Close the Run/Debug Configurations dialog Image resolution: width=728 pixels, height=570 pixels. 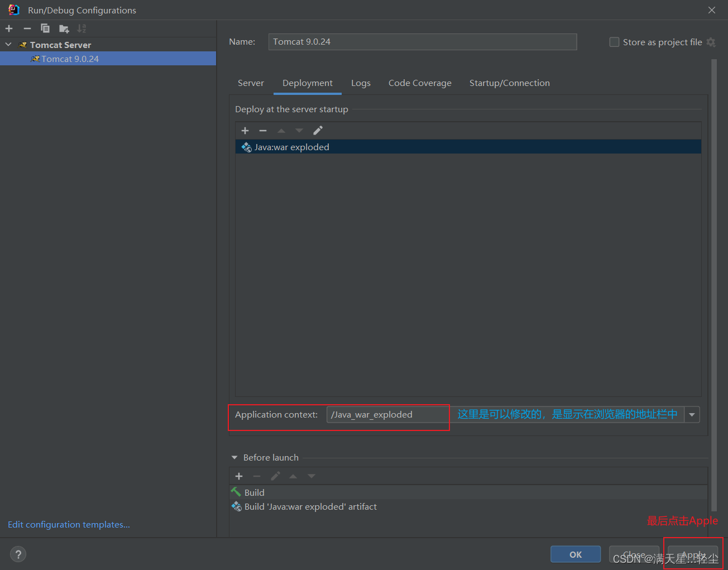(712, 10)
